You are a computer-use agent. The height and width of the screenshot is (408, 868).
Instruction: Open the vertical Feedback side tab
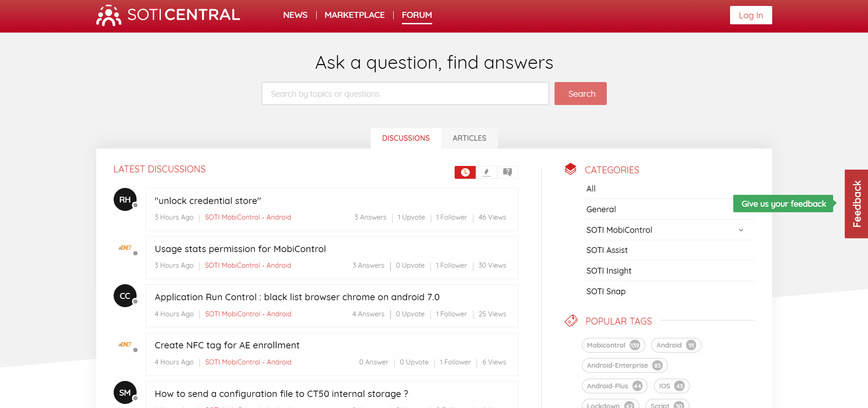[x=856, y=204]
